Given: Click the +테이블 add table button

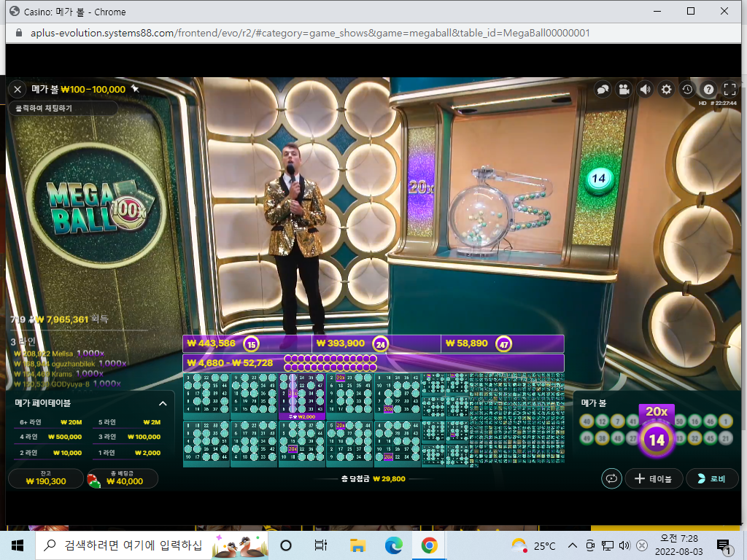Looking at the screenshot, I should pyautogui.click(x=654, y=478).
